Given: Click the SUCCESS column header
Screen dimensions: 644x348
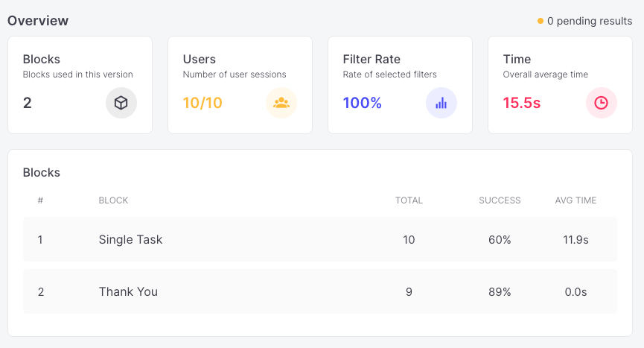Looking at the screenshot, I should pos(500,200).
